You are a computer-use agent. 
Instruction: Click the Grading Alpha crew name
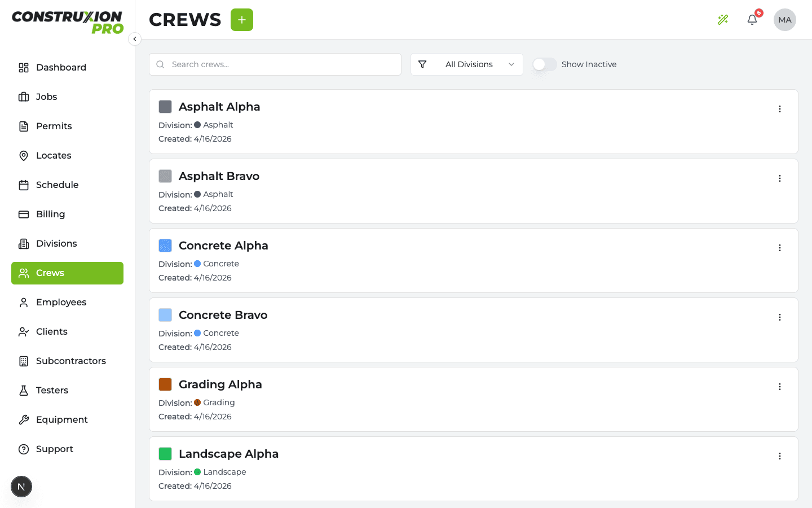(x=220, y=384)
